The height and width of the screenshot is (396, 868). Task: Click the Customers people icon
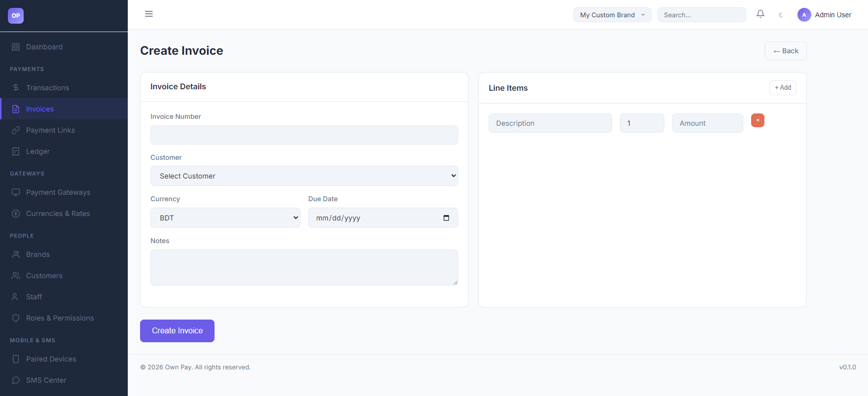point(16,276)
